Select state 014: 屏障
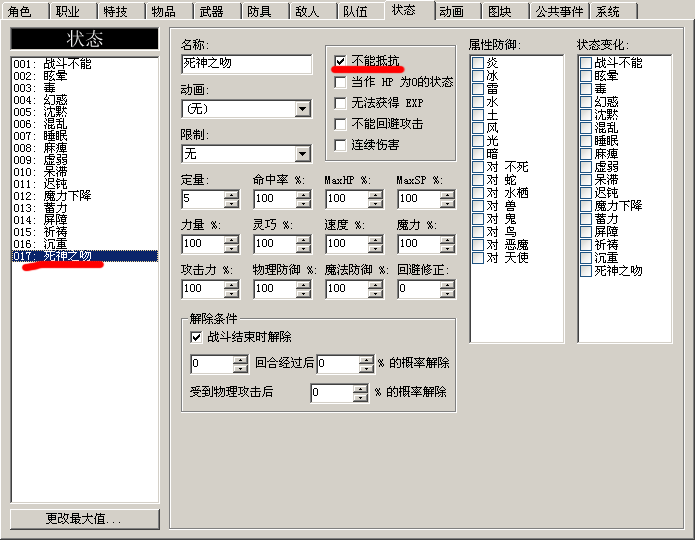695x540 pixels. tap(85, 220)
